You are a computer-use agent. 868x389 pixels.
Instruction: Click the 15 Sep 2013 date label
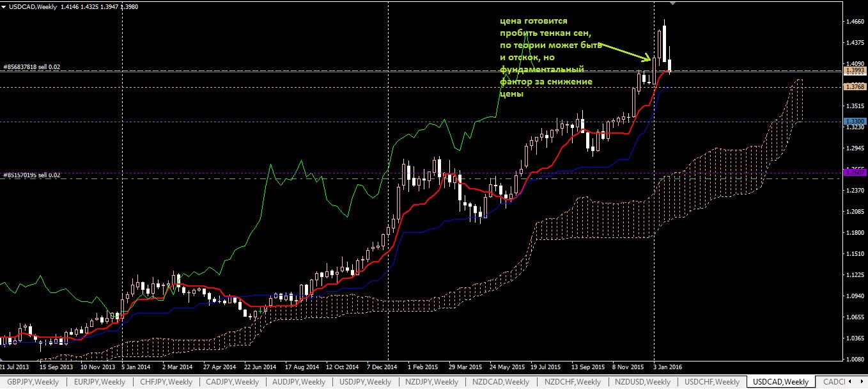(56, 367)
